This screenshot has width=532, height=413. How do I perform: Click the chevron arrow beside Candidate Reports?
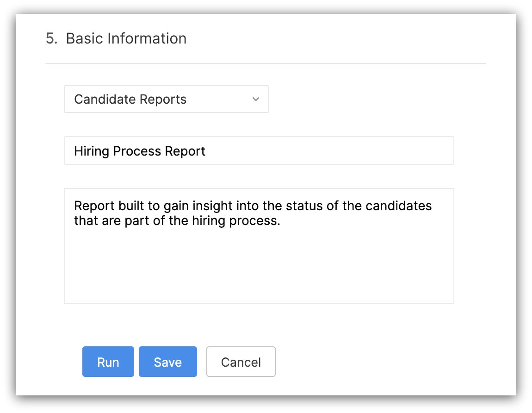tap(256, 99)
